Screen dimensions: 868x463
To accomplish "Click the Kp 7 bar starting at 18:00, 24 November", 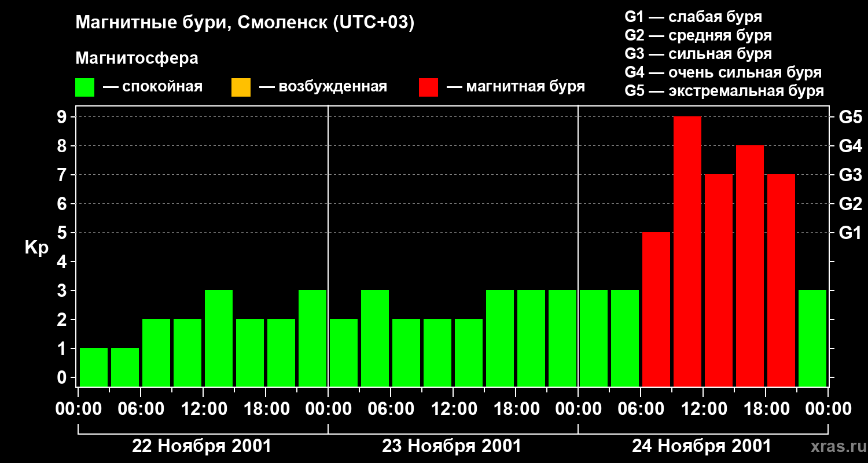I will point(781,281).
